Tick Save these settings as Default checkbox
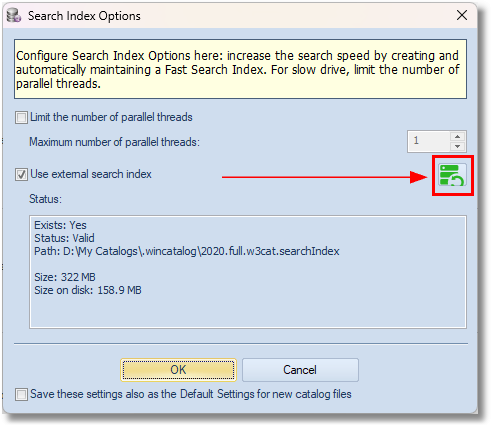Screen dimensions: 492x428 click(21, 394)
